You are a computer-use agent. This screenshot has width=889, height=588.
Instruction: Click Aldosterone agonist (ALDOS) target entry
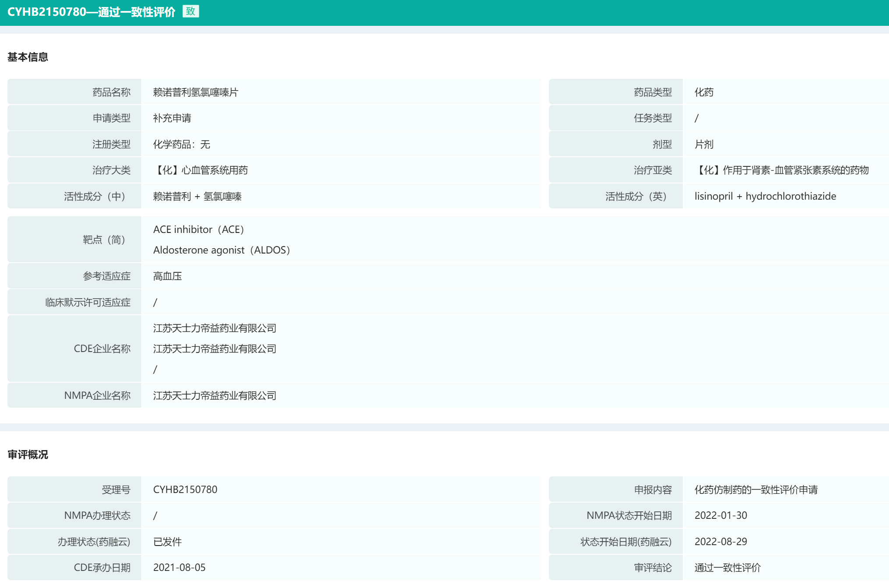pyautogui.click(x=221, y=250)
